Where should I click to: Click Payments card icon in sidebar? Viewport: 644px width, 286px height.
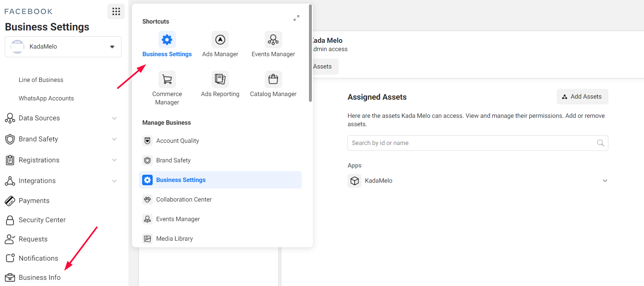coord(10,201)
